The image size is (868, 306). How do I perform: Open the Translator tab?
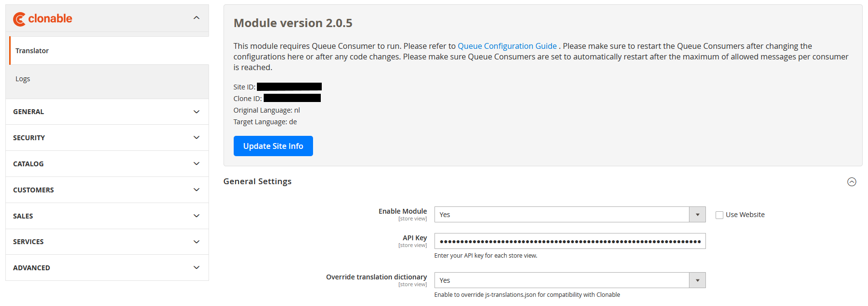109,51
